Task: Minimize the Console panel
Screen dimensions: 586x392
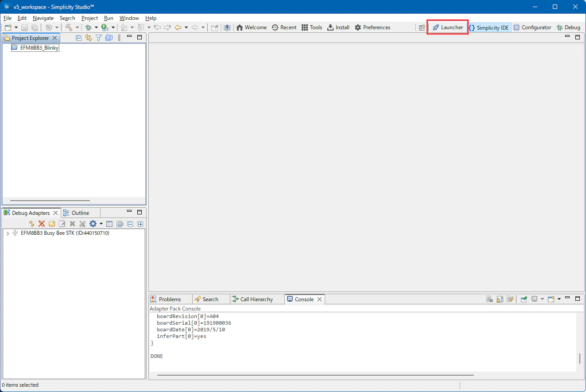Action: 568,299
